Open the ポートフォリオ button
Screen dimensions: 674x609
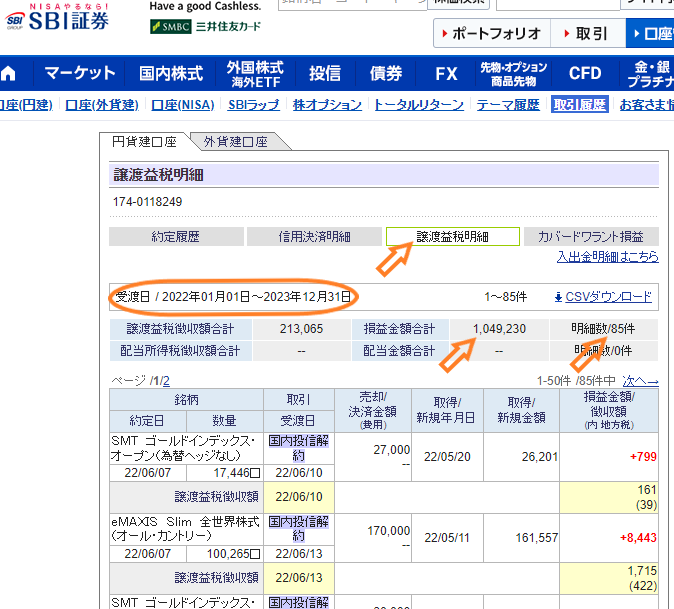pos(492,33)
